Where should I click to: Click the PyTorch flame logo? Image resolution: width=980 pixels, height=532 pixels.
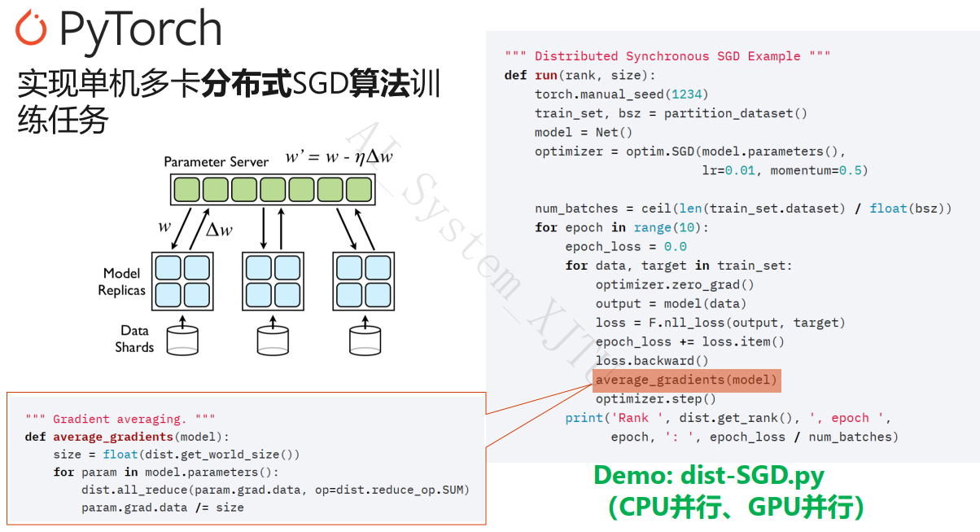point(31,28)
